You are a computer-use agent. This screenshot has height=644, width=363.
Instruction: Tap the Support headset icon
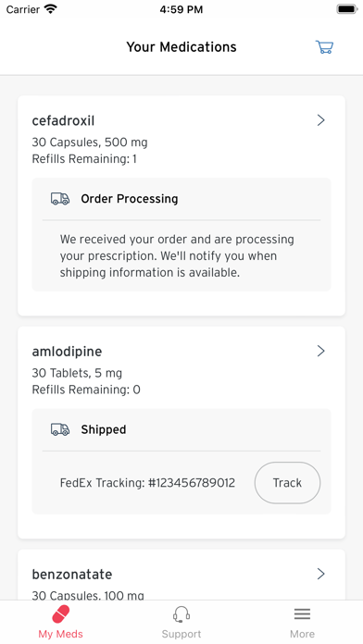point(181,614)
